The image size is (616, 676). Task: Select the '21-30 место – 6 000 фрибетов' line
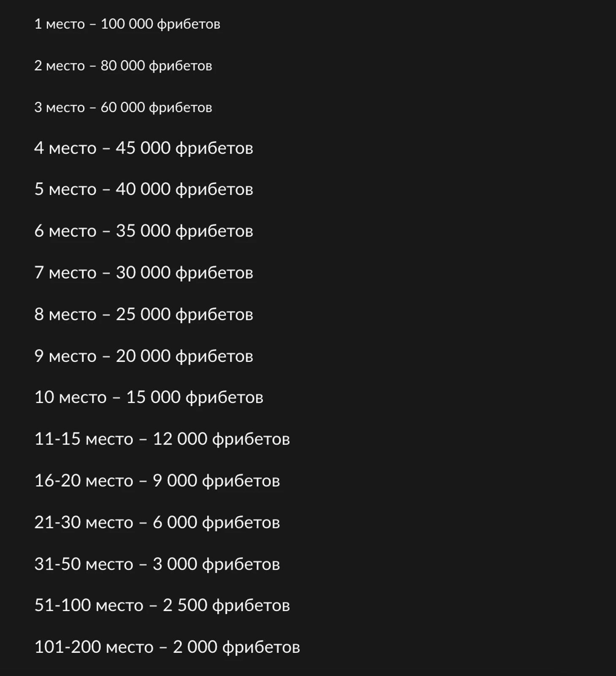click(157, 522)
